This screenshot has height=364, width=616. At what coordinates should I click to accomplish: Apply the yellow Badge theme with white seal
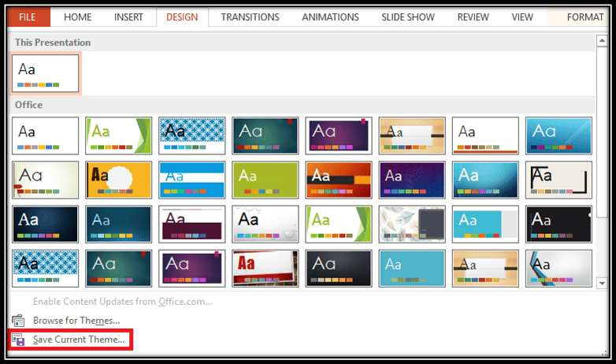119,180
